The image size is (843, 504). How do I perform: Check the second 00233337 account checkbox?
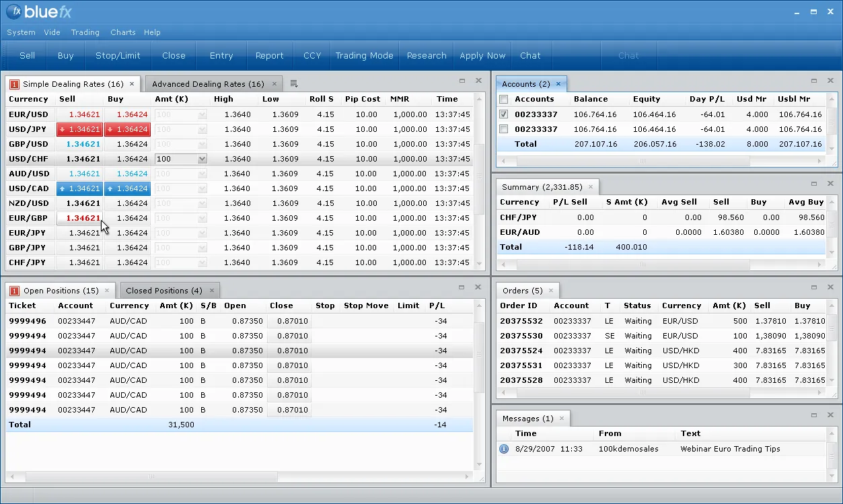(x=504, y=129)
